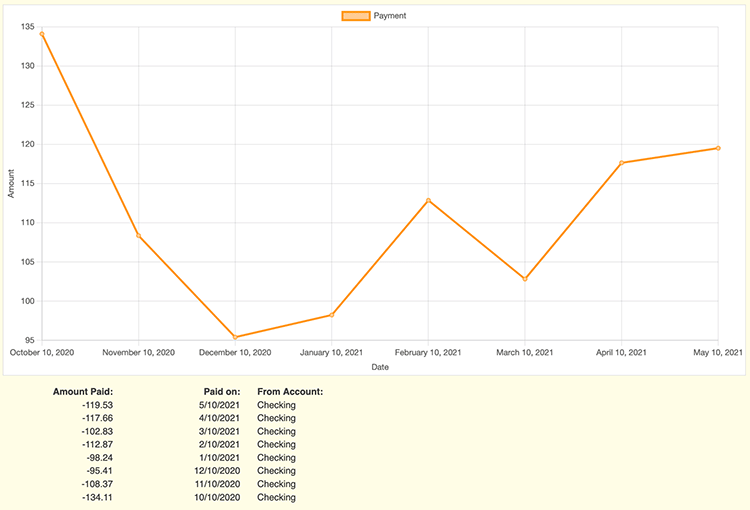The width and height of the screenshot is (750, 510).
Task: Click the January 10, 2021 data point
Action: point(332,315)
